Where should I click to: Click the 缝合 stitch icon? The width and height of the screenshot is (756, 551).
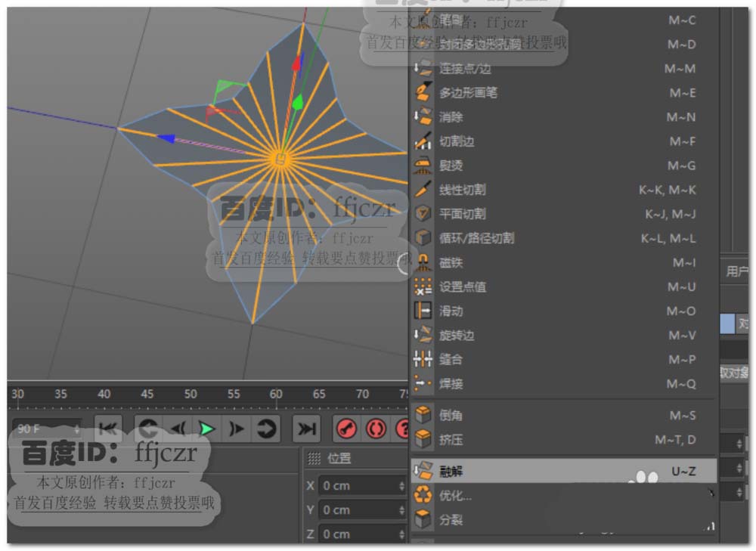[423, 359]
